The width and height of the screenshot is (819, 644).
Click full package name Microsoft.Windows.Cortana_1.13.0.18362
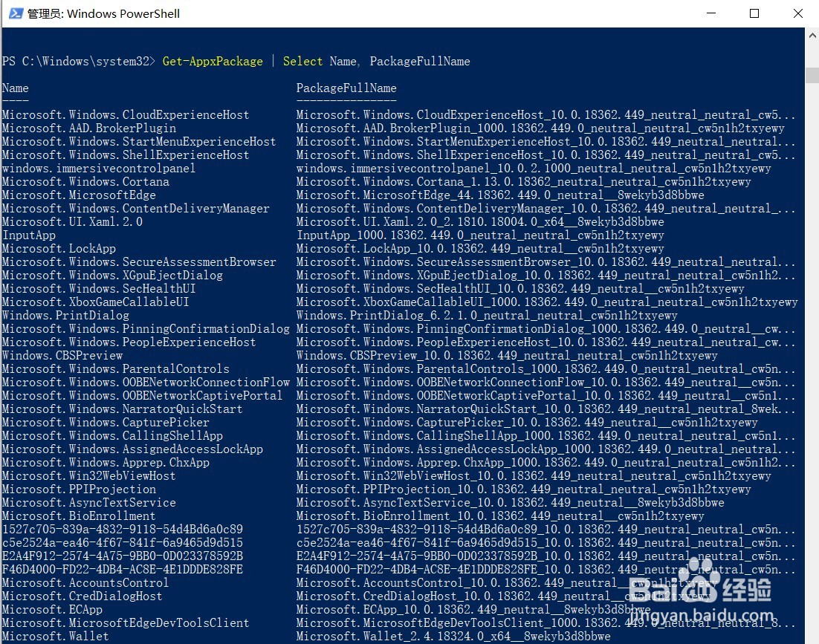523,182
